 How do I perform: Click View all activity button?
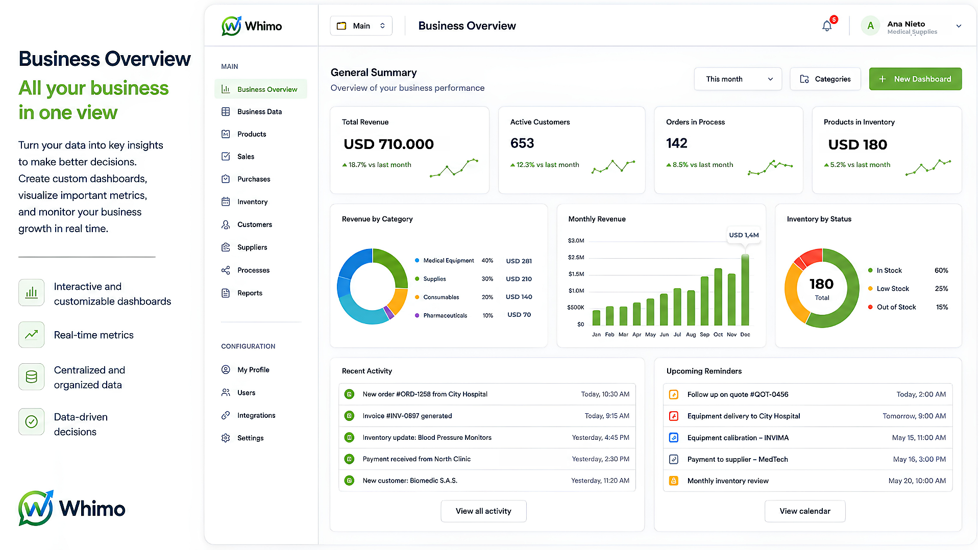coord(483,511)
